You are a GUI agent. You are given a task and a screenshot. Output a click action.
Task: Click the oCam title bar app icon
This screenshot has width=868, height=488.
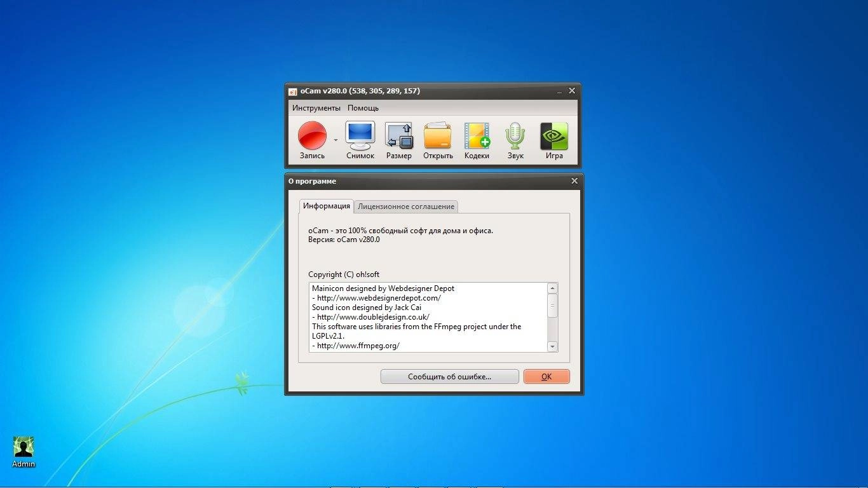(x=293, y=91)
